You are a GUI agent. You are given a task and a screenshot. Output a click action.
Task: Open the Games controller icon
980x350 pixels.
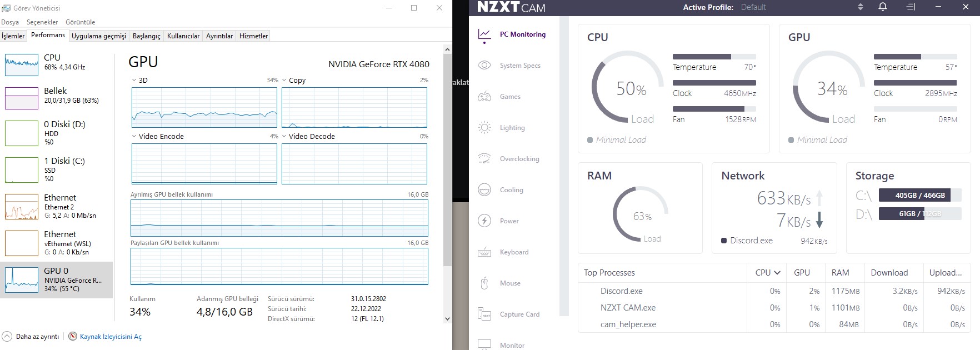click(484, 97)
